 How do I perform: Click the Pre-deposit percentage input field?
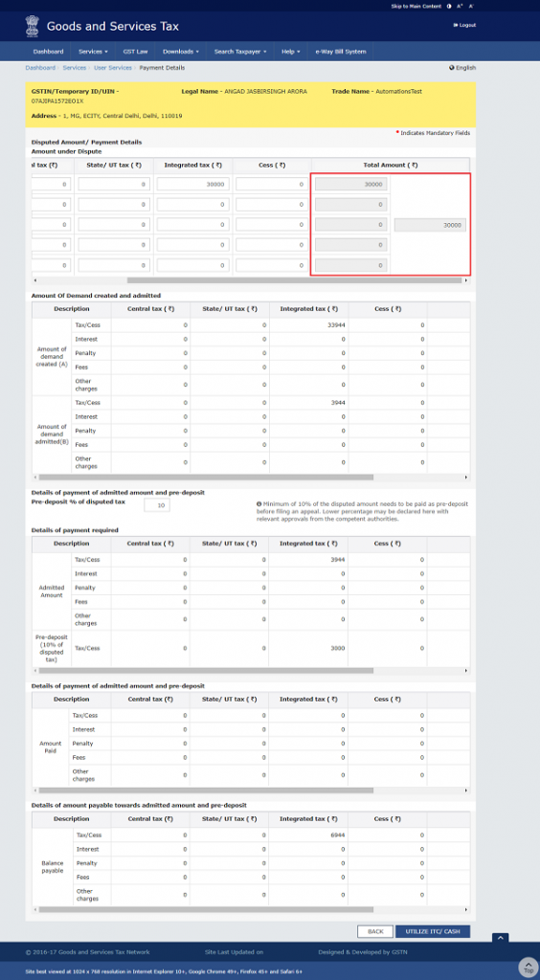click(x=157, y=505)
